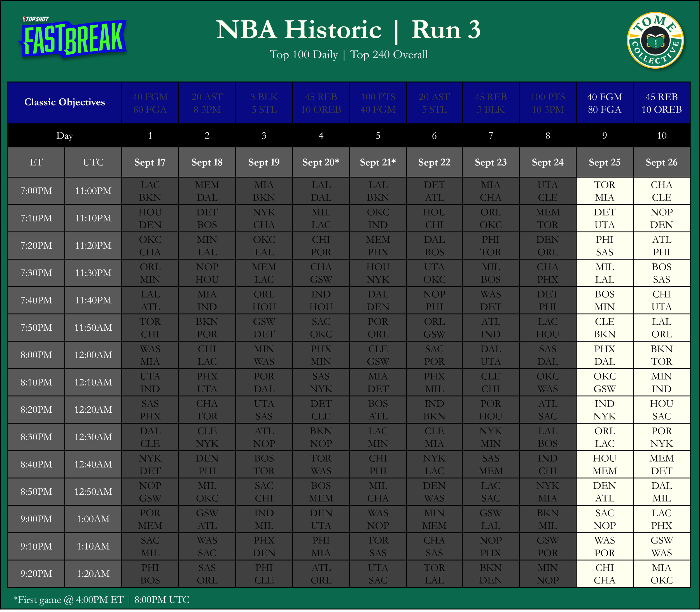Select the Sept 26 date header
The height and width of the screenshot is (612, 700).
661,162
